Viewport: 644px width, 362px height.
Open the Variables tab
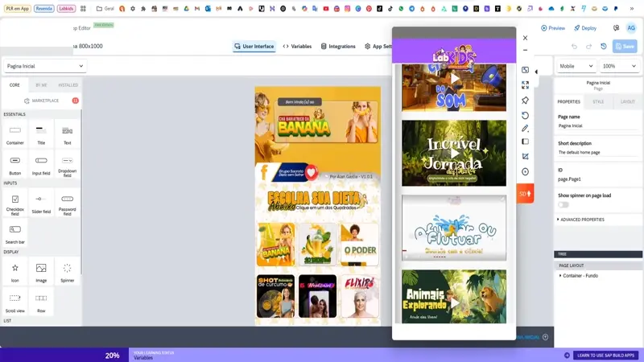pyautogui.click(x=297, y=47)
